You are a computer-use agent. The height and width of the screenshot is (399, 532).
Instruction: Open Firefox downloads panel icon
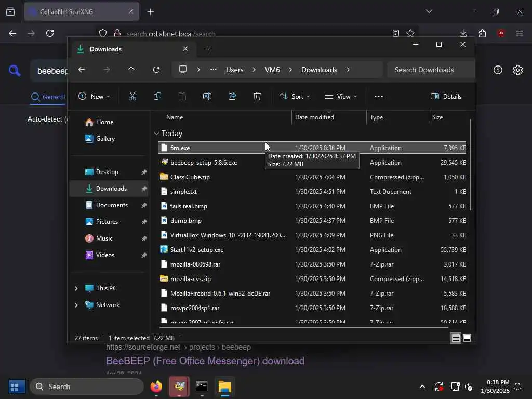[x=463, y=33]
